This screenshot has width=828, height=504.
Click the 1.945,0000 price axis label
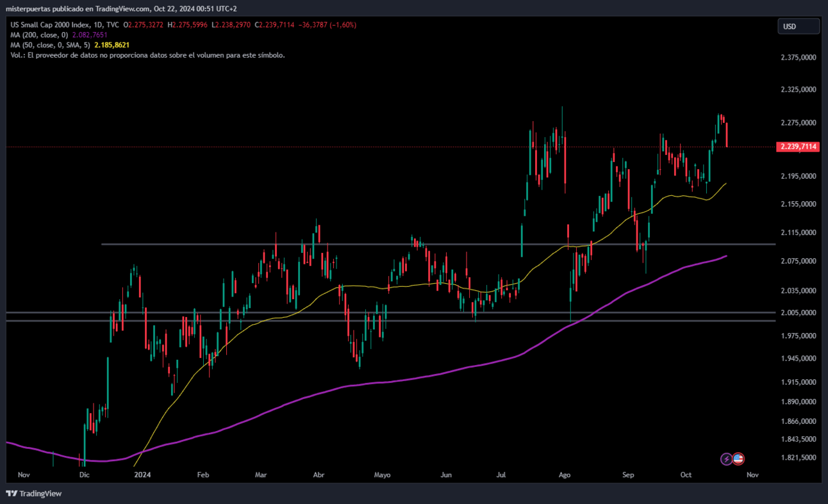(x=798, y=358)
